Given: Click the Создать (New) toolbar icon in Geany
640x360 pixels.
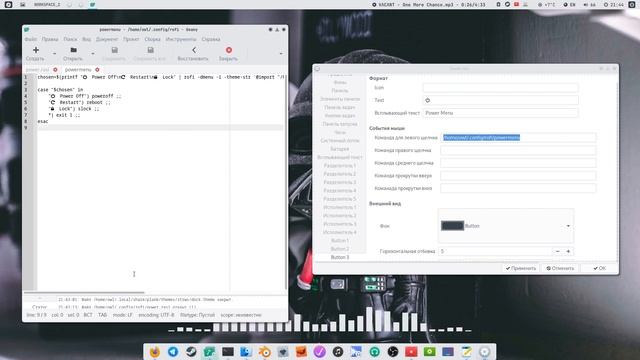Looking at the screenshot, I should (x=36, y=50).
